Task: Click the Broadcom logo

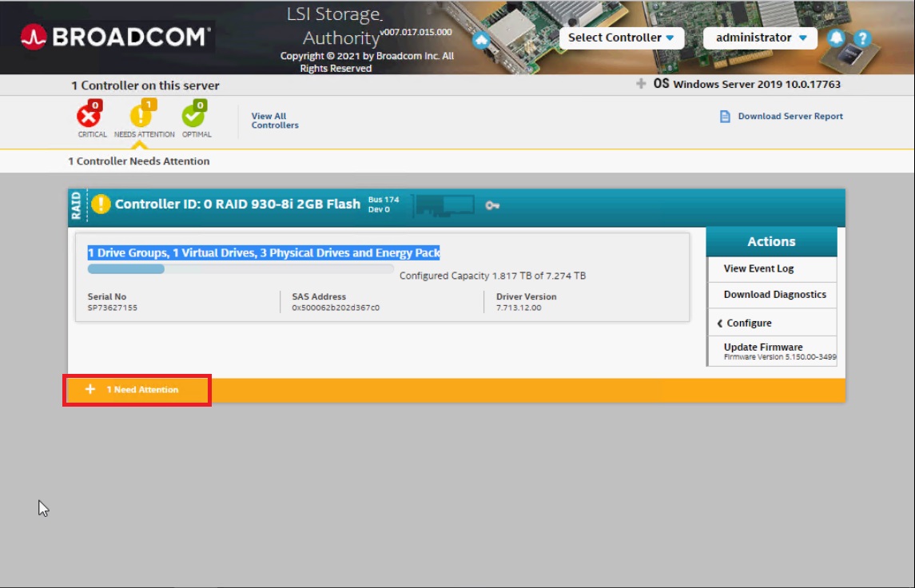Action: (x=115, y=37)
